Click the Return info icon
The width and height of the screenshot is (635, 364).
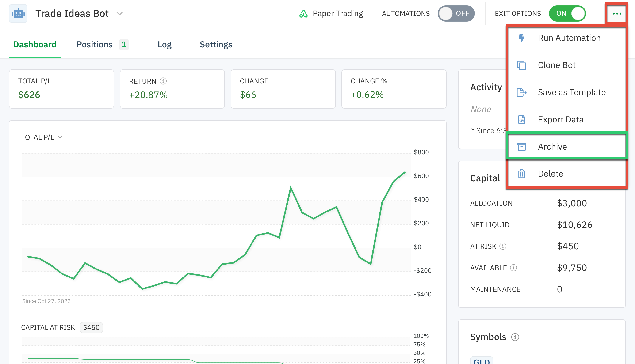tap(164, 81)
